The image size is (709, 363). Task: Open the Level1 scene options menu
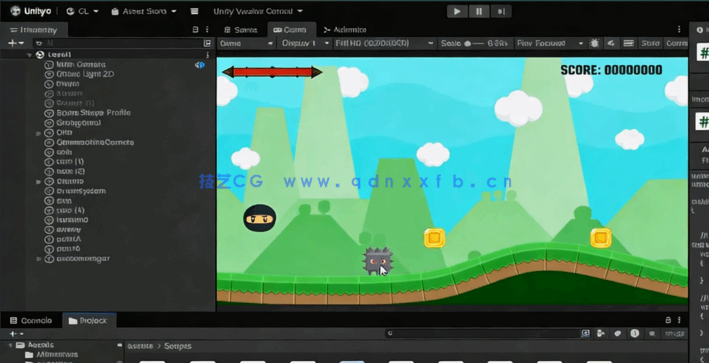(208, 55)
